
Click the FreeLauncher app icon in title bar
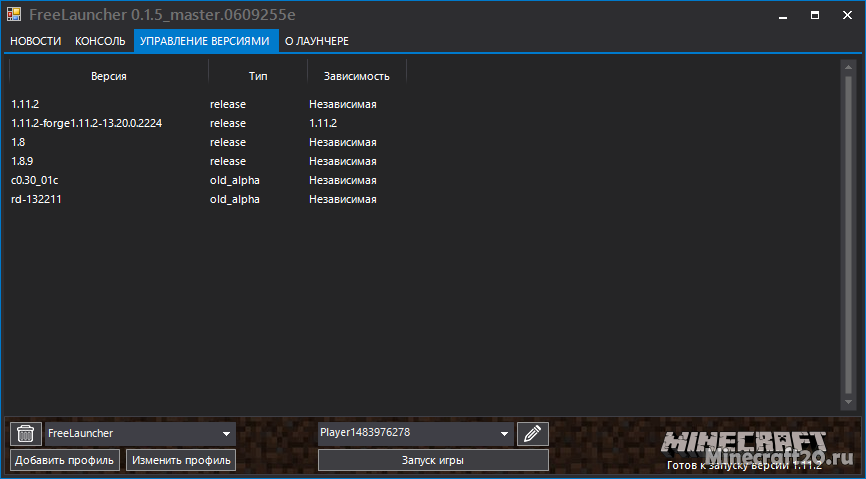[x=14, y=14]
